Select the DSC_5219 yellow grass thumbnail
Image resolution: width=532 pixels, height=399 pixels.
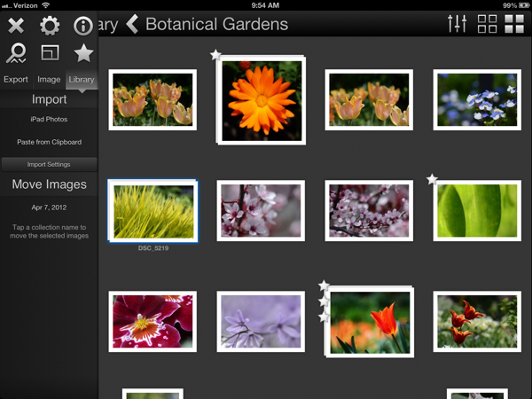(x=153, y=211)
